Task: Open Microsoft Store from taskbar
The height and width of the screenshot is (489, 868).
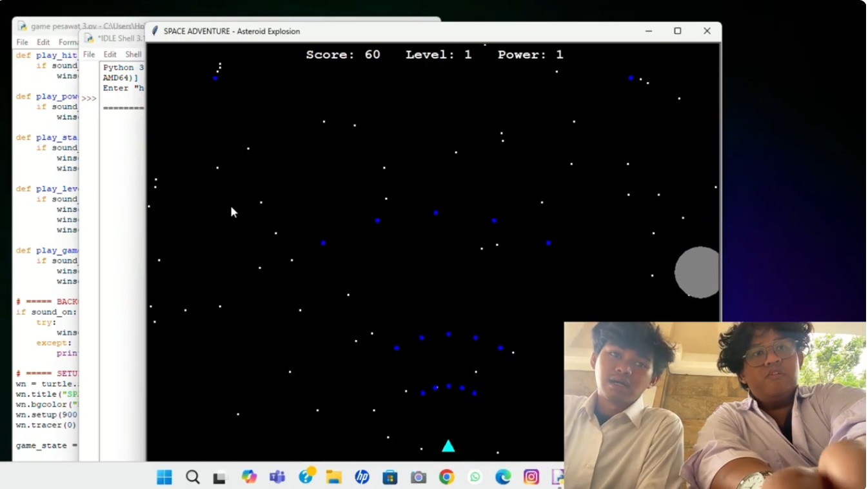Action: point(390,477)
